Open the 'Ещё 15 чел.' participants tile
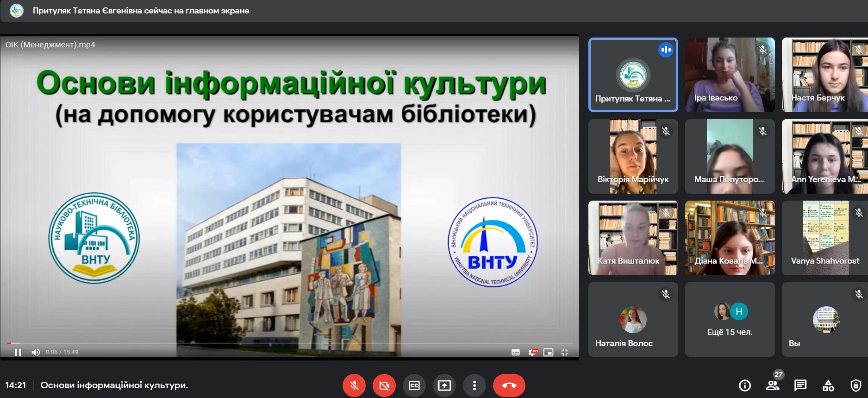Image resolution: width=868 pixels, height=398 pixels. (730, 320)
